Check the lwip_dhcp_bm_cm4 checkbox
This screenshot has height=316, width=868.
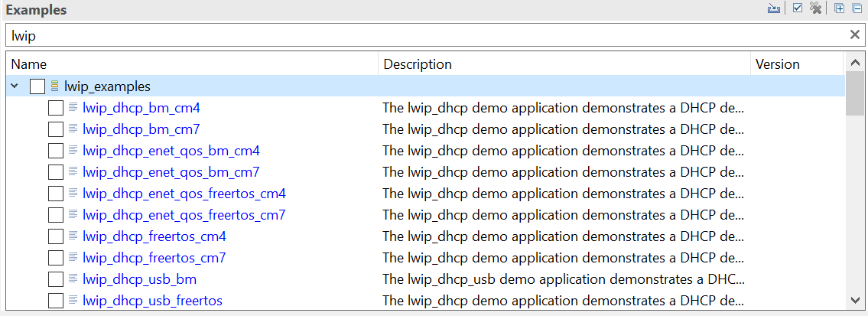(x=56, y=108)
